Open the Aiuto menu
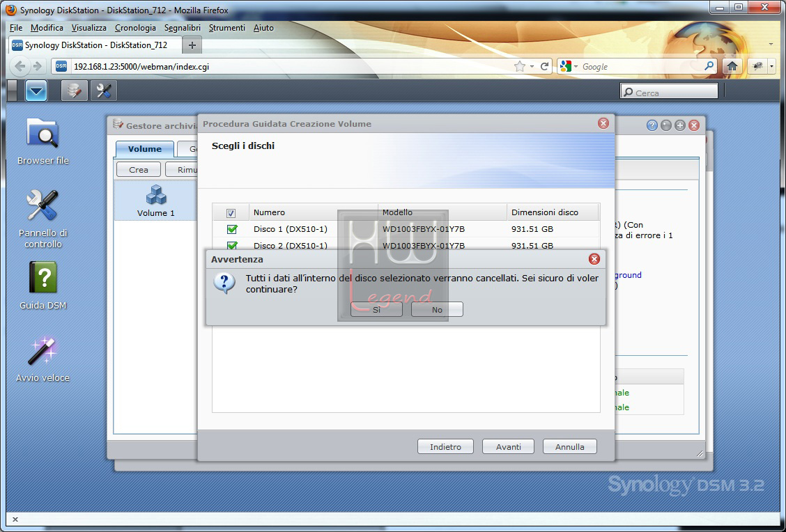The image size is (786, 532). coord(263,28)
